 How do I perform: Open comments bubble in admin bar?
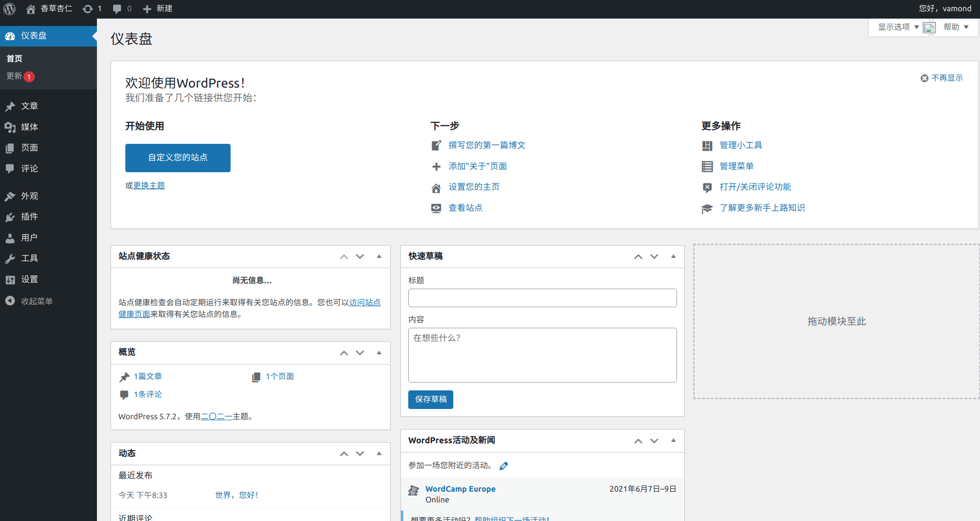[x=122, y=9]
